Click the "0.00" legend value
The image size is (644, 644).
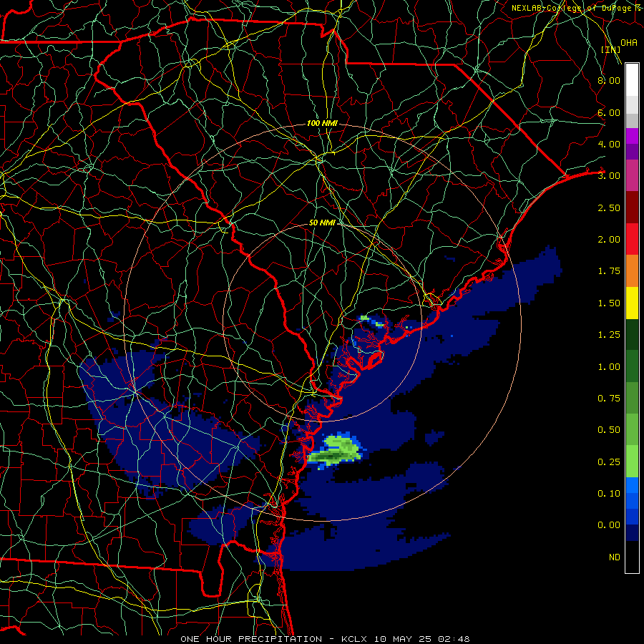tap(609, 525)
